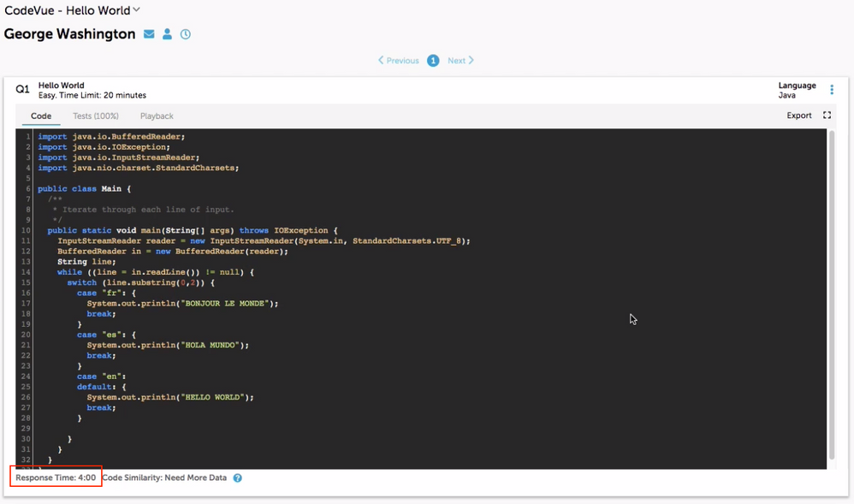Image resolution: width=854 pixels, height=504 pixels.
Task: Select page 1 in pagination
Action: pyautogui.click(x=433, y=61)
